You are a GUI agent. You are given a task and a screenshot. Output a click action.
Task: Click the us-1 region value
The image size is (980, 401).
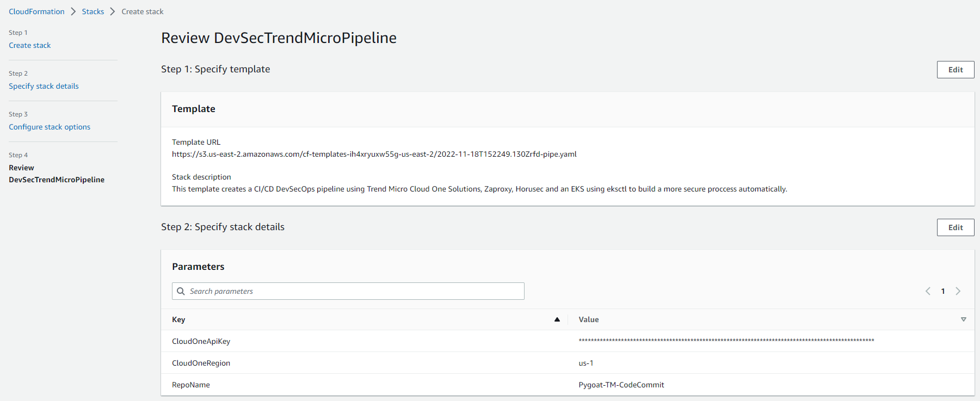[x=586, y=363]
